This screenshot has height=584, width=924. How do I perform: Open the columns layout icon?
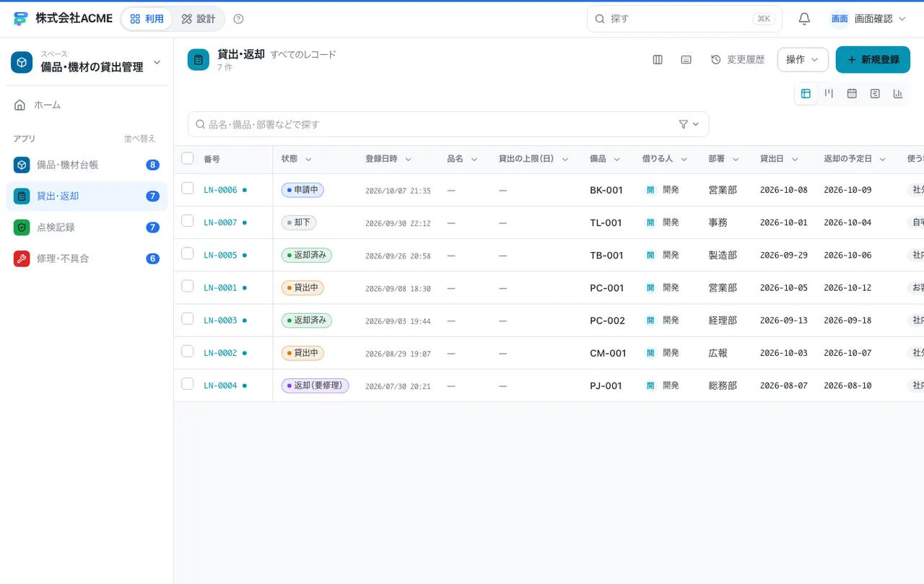658,60
